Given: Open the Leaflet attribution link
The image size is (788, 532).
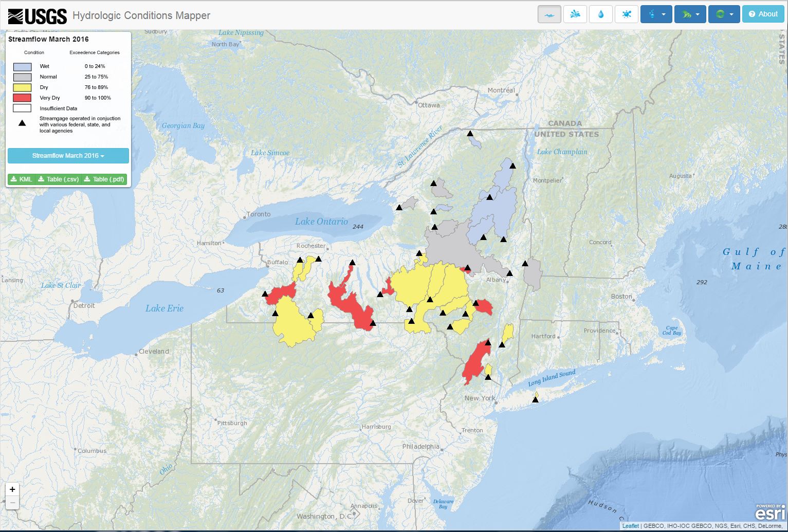Looking at the screenshot, I should (x=630, y=526).
